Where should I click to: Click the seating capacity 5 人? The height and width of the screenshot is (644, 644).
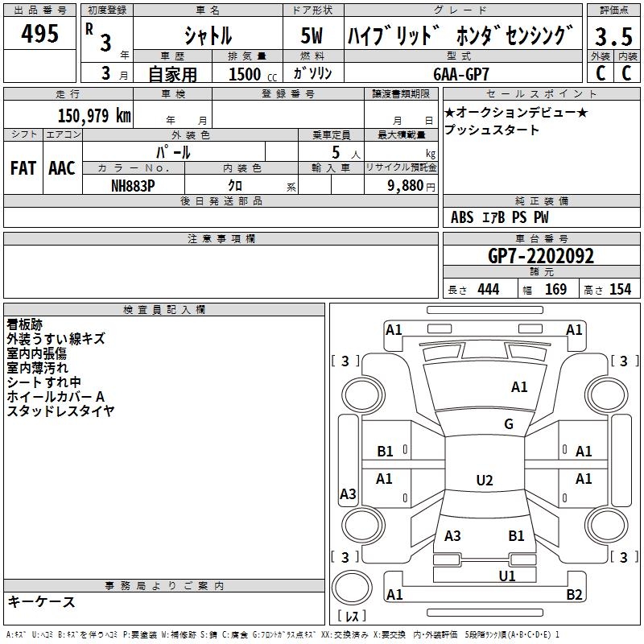[x=346, y=153]
